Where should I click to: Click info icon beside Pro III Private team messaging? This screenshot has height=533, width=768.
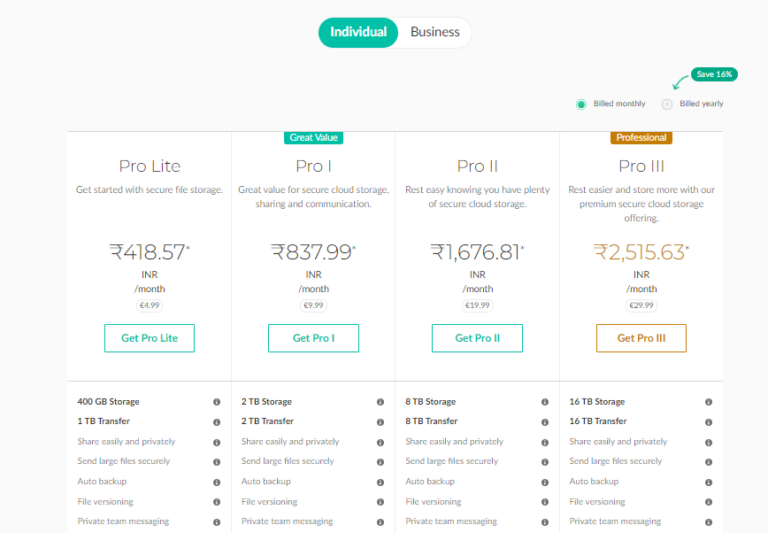(708, 522)
